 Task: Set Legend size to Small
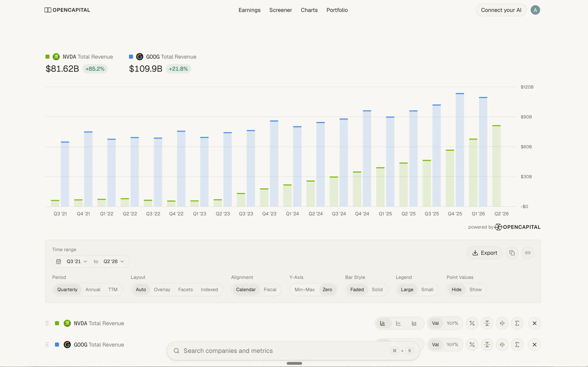[427, 289]
